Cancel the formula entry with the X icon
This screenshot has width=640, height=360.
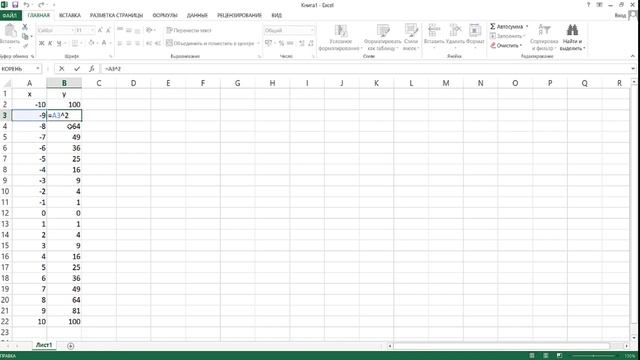62,69
